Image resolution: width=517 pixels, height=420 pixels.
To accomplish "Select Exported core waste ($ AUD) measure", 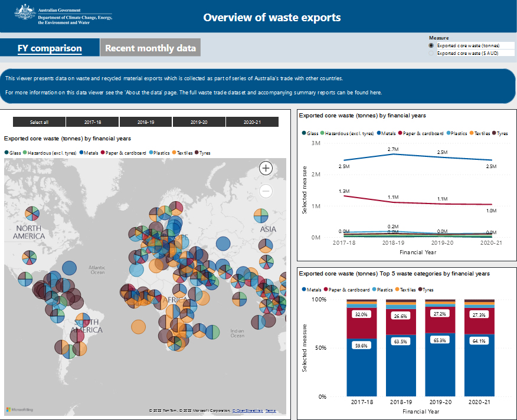I will [x=431, y=53].
